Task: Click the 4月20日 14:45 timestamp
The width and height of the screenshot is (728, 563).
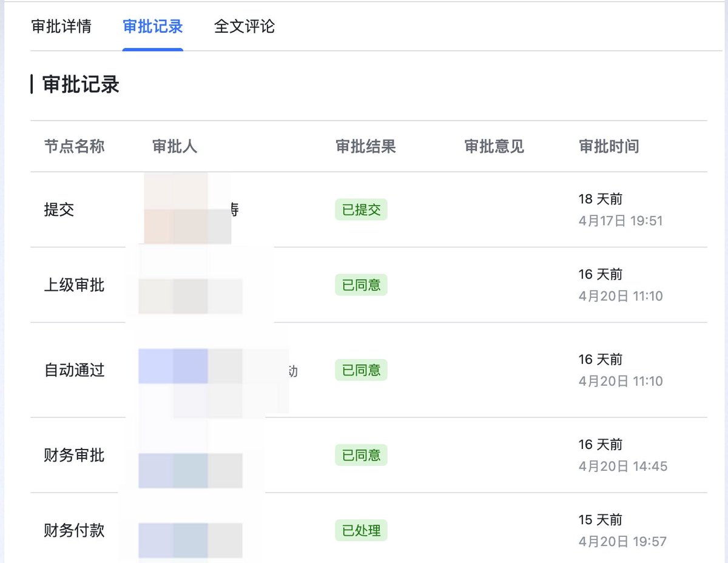Action: [623, 466]
